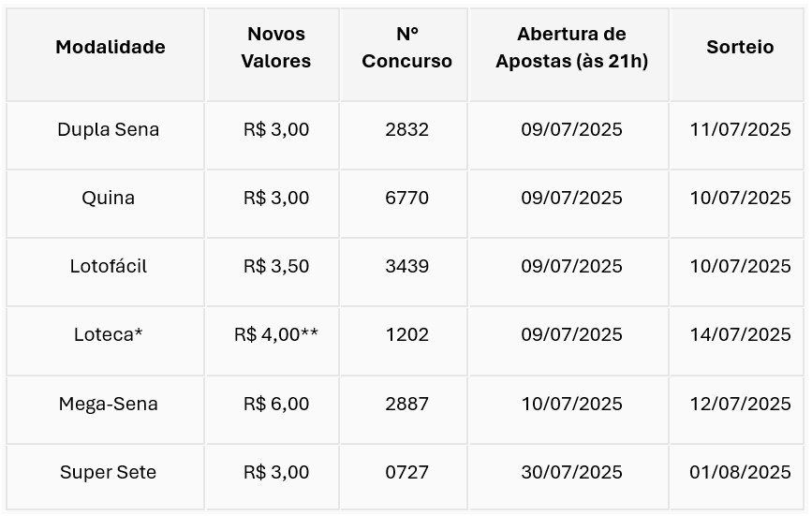
Task: Select the Dupla Sena cell
Action: pos(109,129)
